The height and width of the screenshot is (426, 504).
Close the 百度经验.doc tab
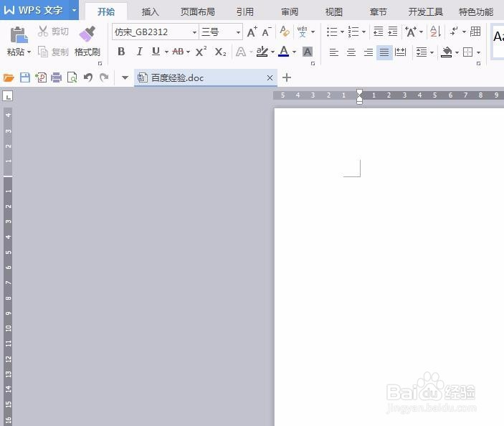point(270,77)
